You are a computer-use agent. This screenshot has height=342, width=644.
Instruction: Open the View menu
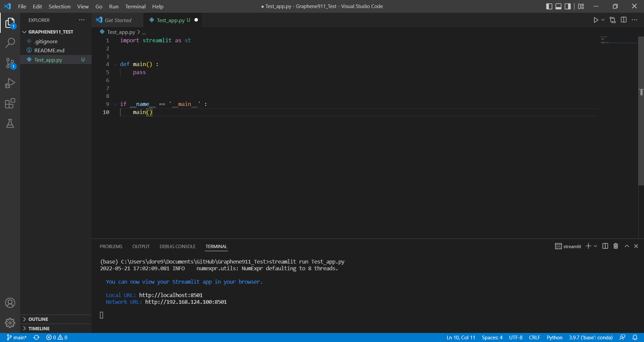[83, 6]
